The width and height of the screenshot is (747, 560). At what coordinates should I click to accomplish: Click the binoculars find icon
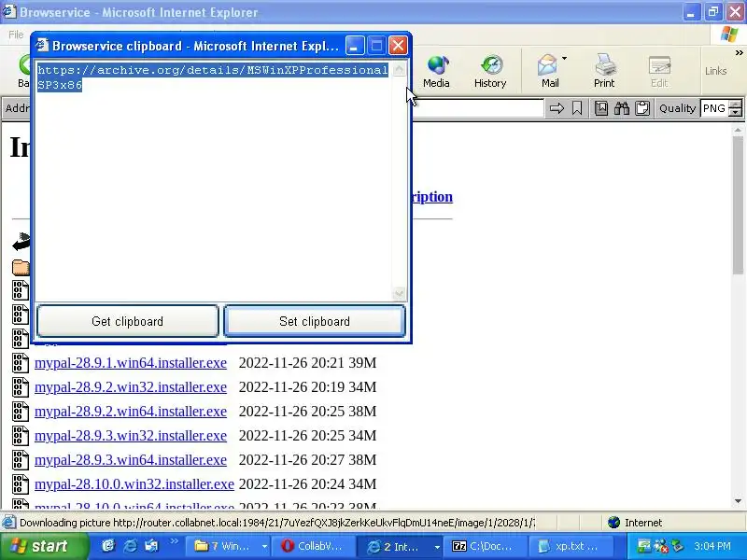point(622,108)
